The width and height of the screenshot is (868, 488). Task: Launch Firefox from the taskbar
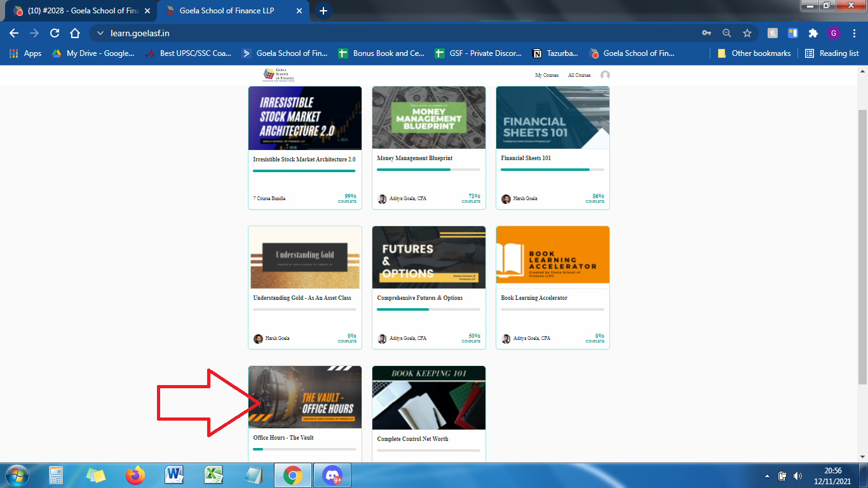(135, 475)
